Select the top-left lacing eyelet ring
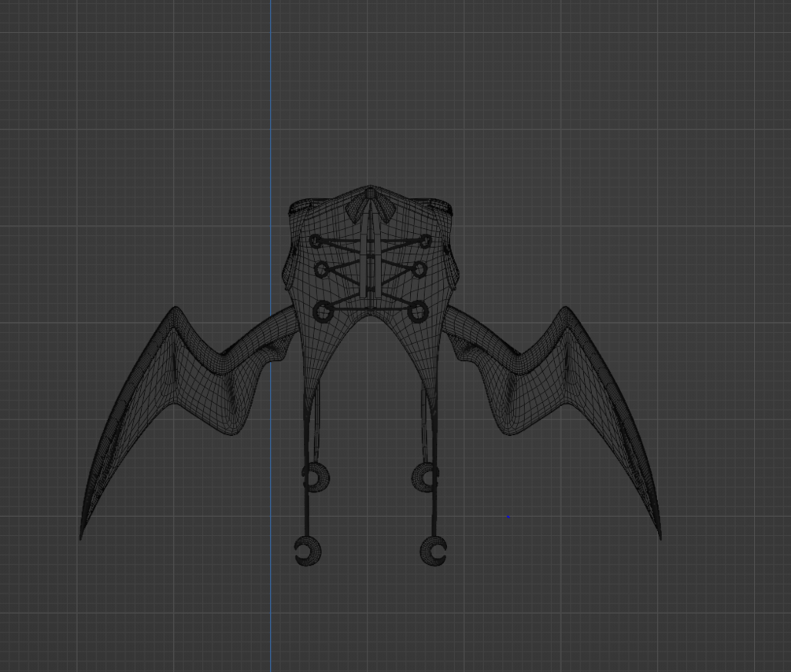Viewport: 791px width, 672px height. pos(315,241)
